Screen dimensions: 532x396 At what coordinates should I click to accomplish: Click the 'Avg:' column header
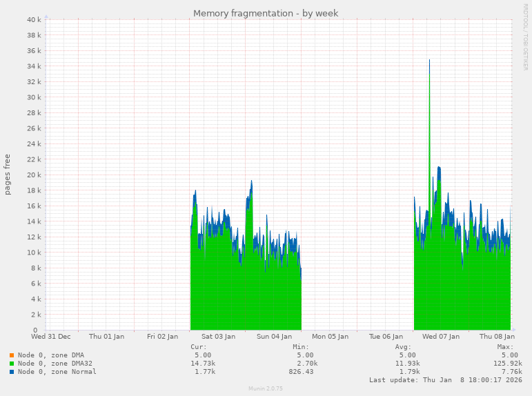coord(403,347)
